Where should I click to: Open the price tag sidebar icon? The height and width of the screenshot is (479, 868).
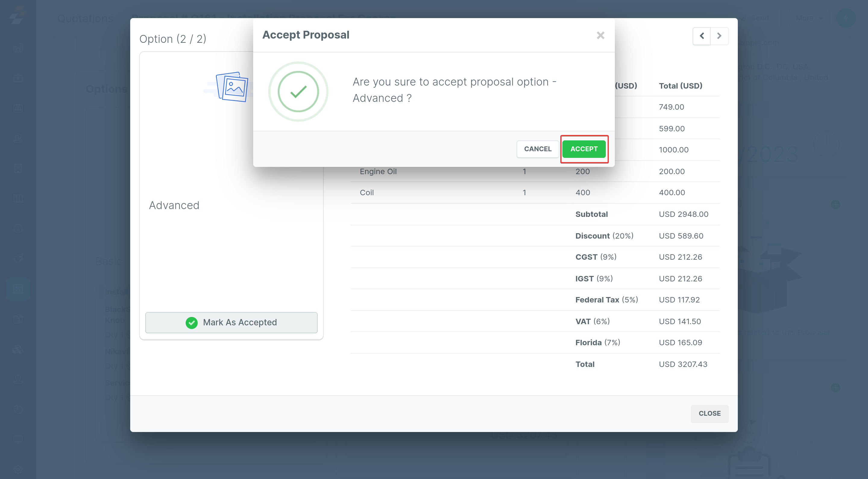point(18,258)
